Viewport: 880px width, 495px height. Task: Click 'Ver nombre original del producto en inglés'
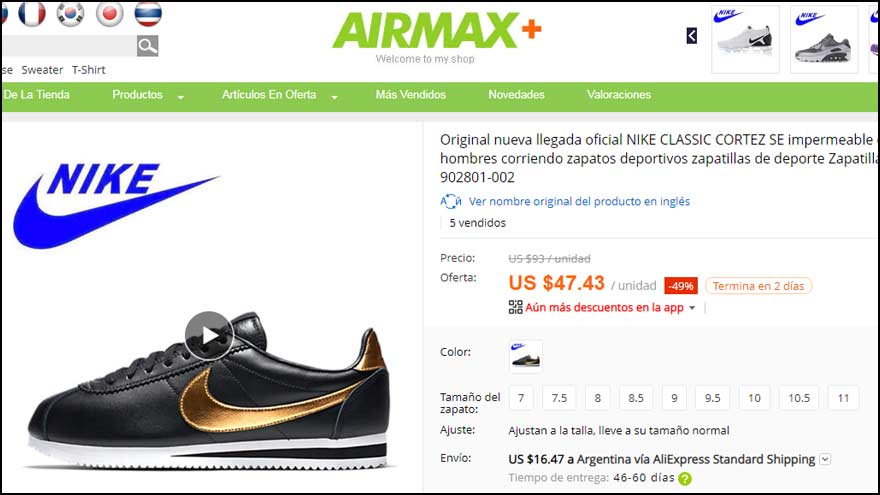pyautogui.click(x=579, y=201)
